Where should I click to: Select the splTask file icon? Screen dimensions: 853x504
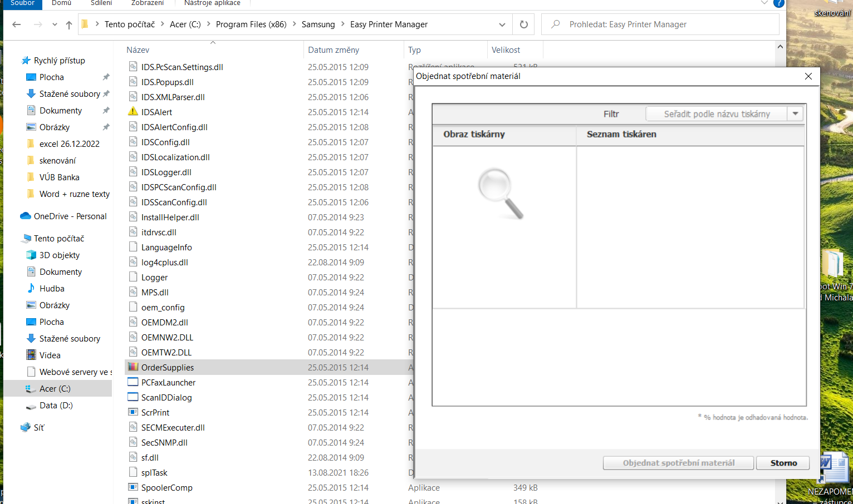(x=133, y=472)
